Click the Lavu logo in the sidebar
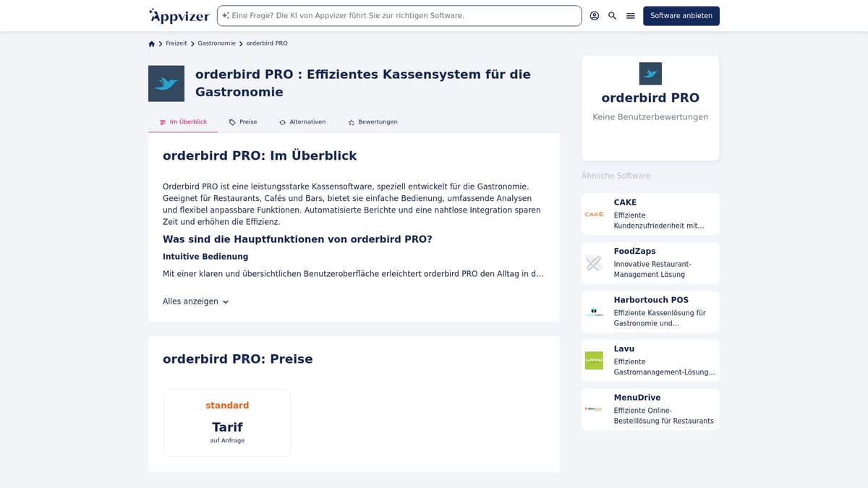Screen dimensions: 868x488 593,360
